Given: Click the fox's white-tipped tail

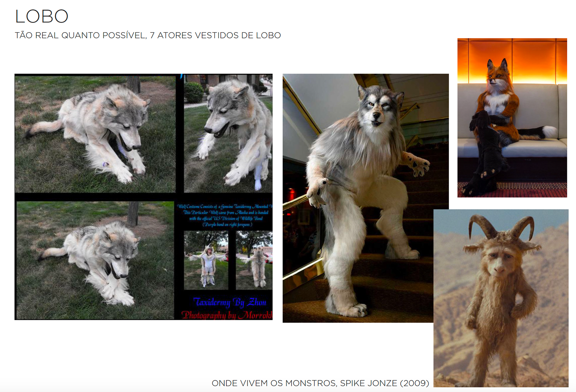Looking at the screenshot, I should [x=550, y=131].
